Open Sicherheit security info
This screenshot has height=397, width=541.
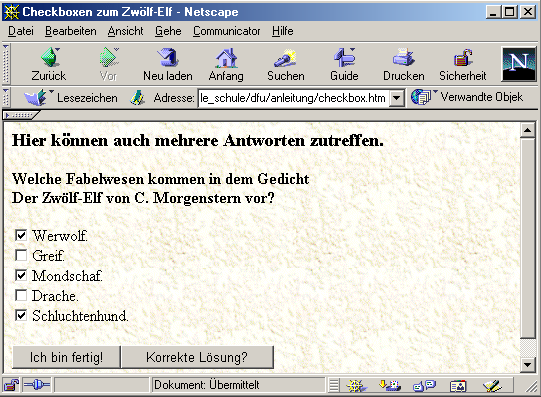[462, 64]
